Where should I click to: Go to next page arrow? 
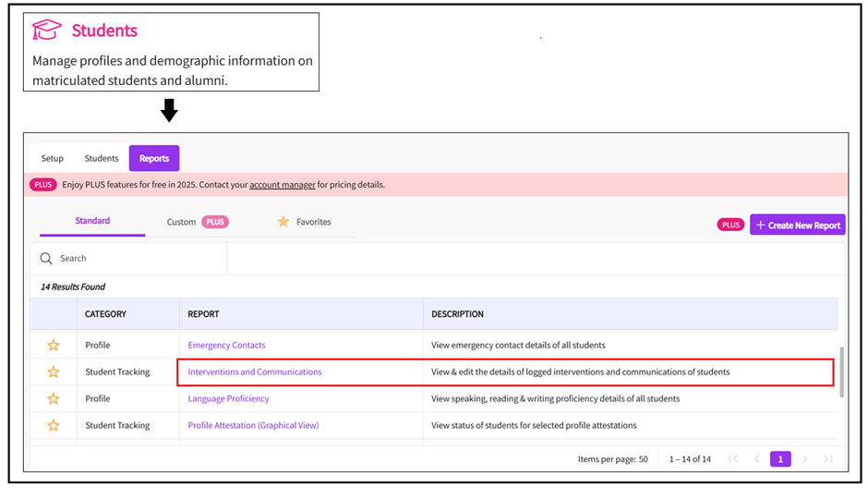tap(804, 459)
